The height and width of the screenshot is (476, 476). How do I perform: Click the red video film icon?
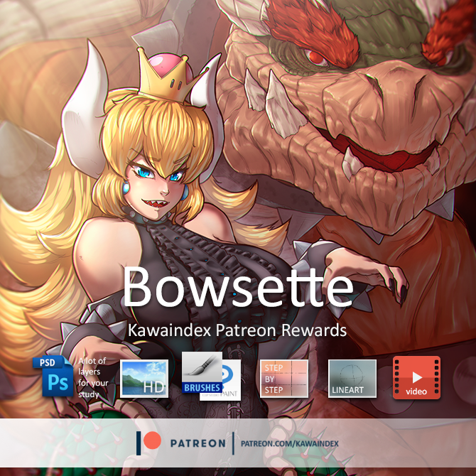pyautogui.click(x=416, y=378)
